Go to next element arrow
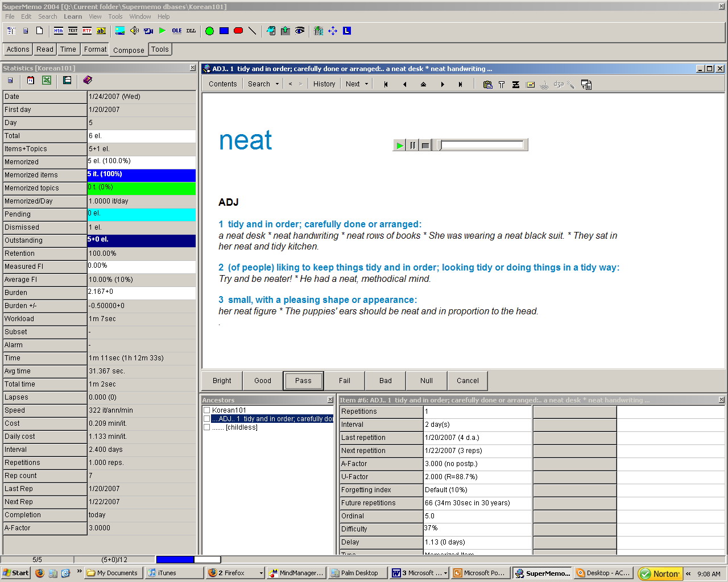Image resolution: width=728 pixels, height=582 pixels. pyautogui.click(x=442, y=84)
